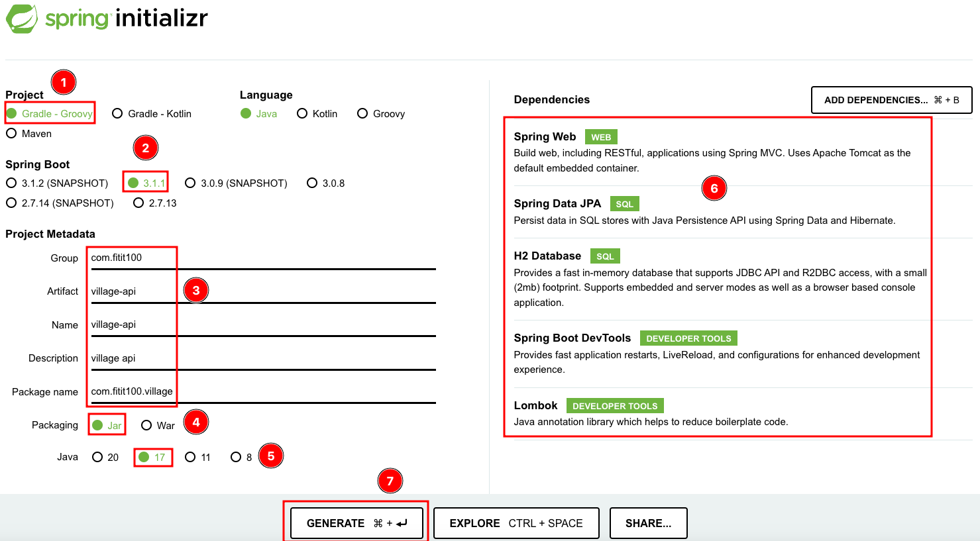The width and height of the screenshot is (980, 541).
Task: Select Spring Boot version 3.1.1
Action: [146, 183]
